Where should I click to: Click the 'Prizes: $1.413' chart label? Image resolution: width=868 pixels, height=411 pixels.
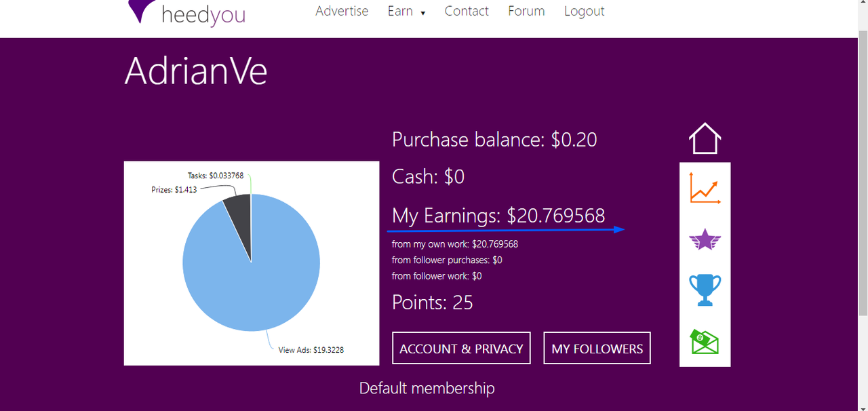click(174, 190)
